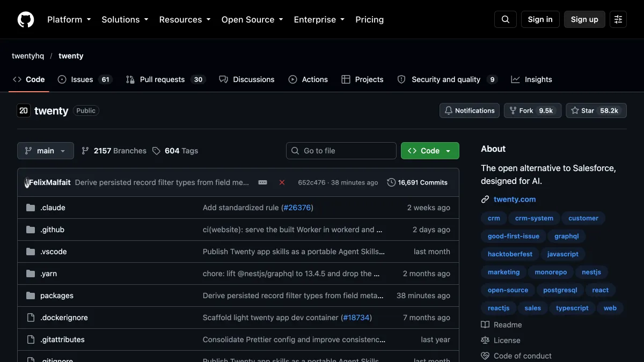This screenshot has width=644, height=362.
Task: Open the Code of conduct link
Action: point(523,356)
